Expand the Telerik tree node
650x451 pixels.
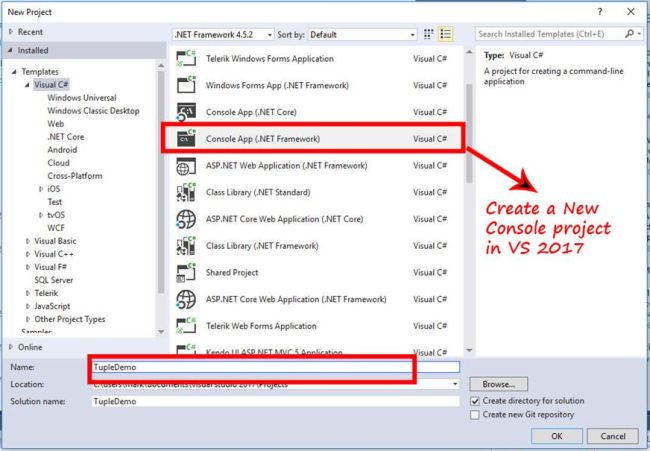coord(28,293)
